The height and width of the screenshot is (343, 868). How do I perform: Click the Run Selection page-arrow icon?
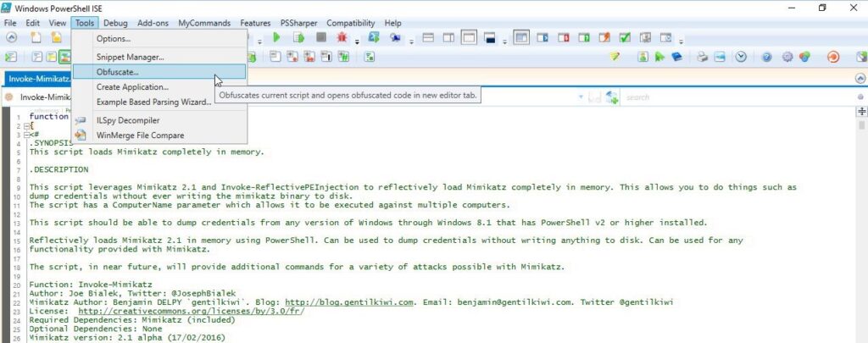[x=299, y=37]
